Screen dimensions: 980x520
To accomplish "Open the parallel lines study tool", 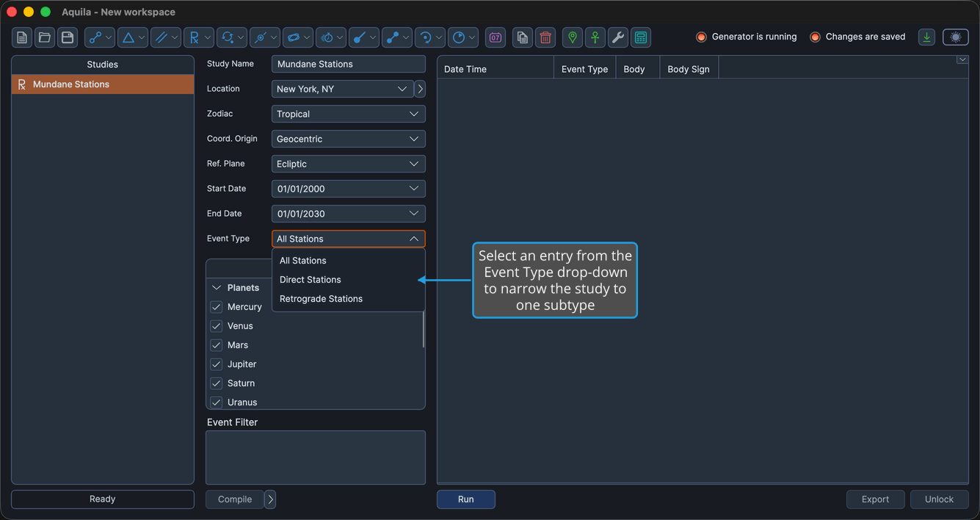I will (x=166, y=37).
